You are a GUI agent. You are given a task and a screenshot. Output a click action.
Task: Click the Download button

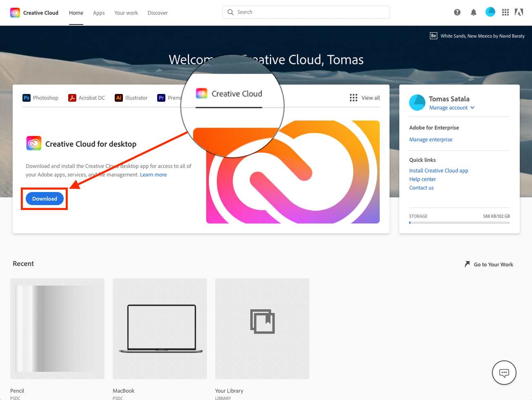pyautogui.click(x=45, y=199)
